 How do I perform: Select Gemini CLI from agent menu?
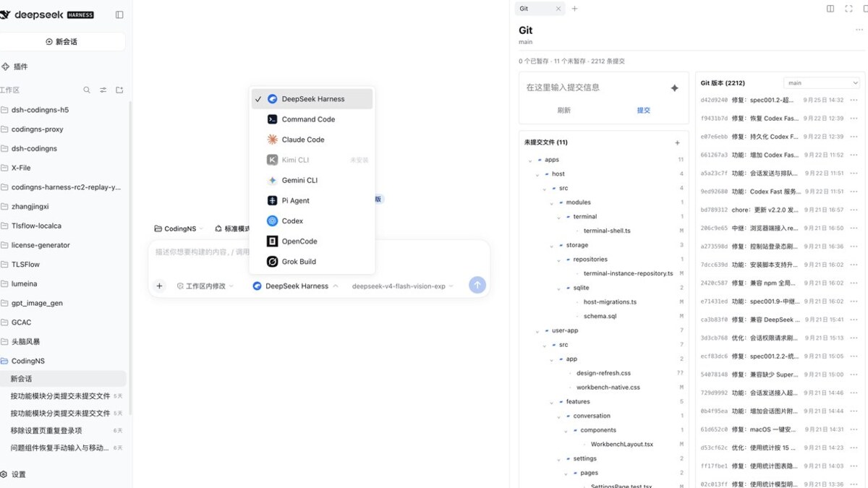coord(312,180)
